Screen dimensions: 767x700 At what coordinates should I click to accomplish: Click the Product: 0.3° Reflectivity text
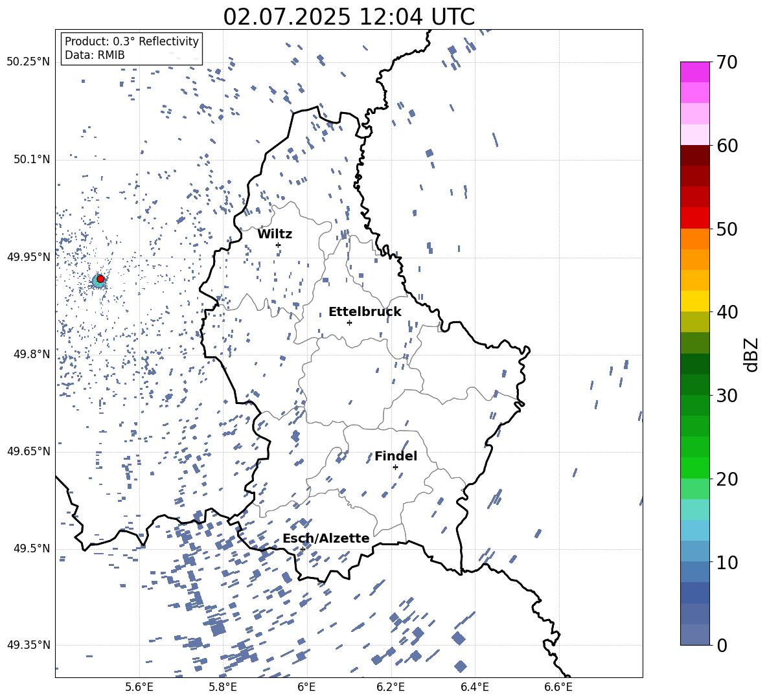pyautogui.click(x=132, y=41)
